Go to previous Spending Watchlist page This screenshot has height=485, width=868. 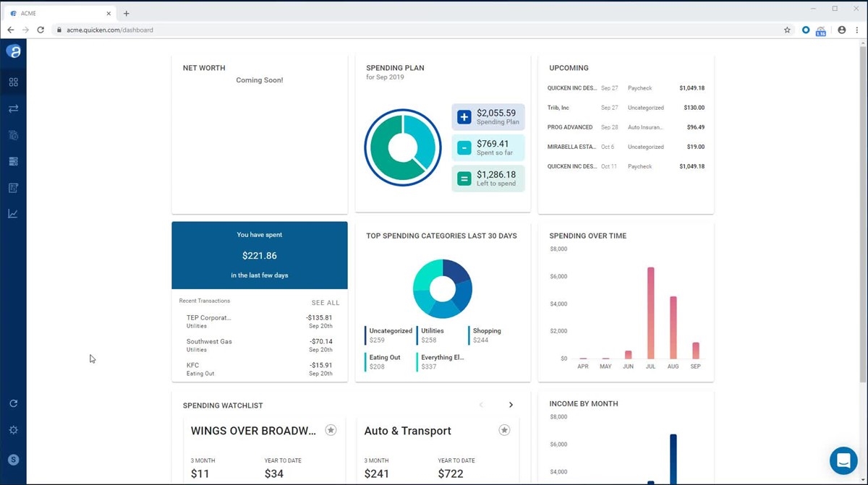[482, 405]
